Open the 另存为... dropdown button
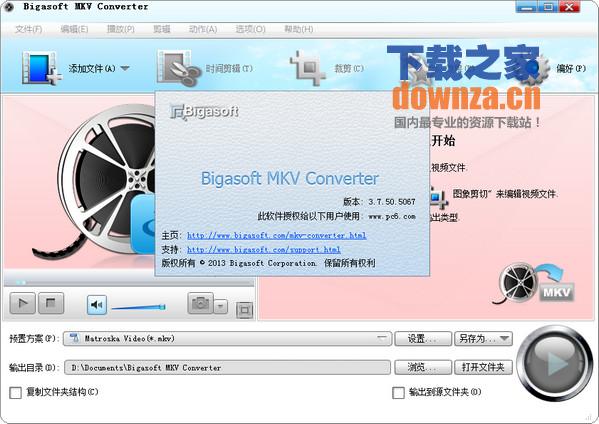 pyautogui.click(x=483, y=338)
